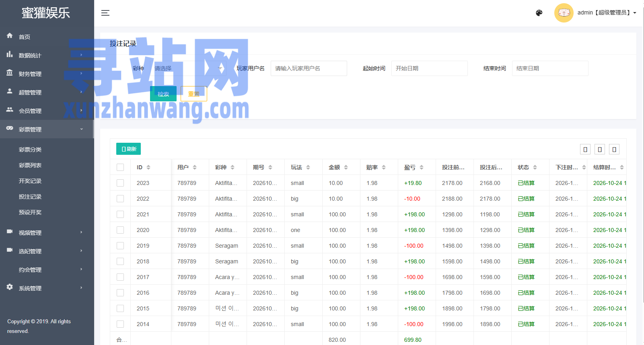
Task: Click the green 刷新 refresh button
Action: [128, 149]
